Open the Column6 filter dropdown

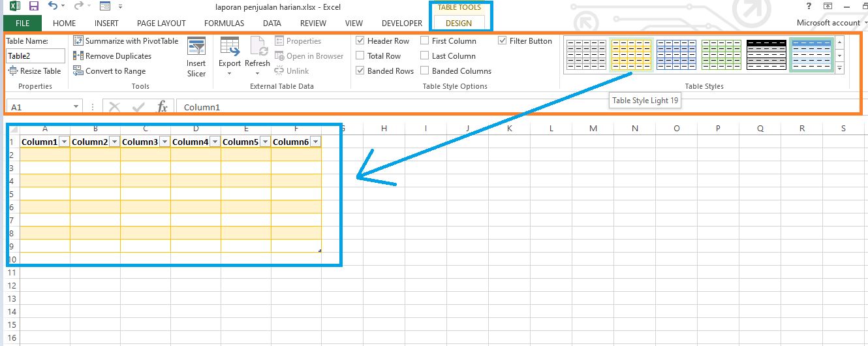click(x=315, y=142)
